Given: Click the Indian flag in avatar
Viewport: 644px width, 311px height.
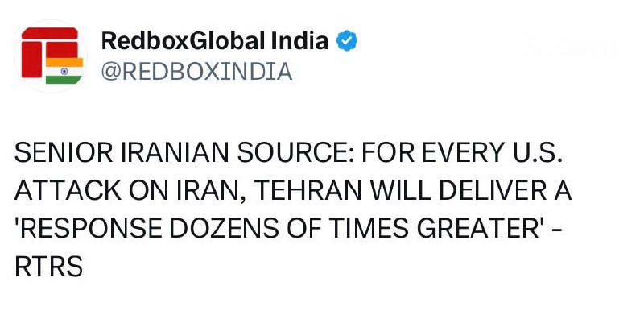Looking at the screenshot, I should pyautogui.click(x=64, y=71).
